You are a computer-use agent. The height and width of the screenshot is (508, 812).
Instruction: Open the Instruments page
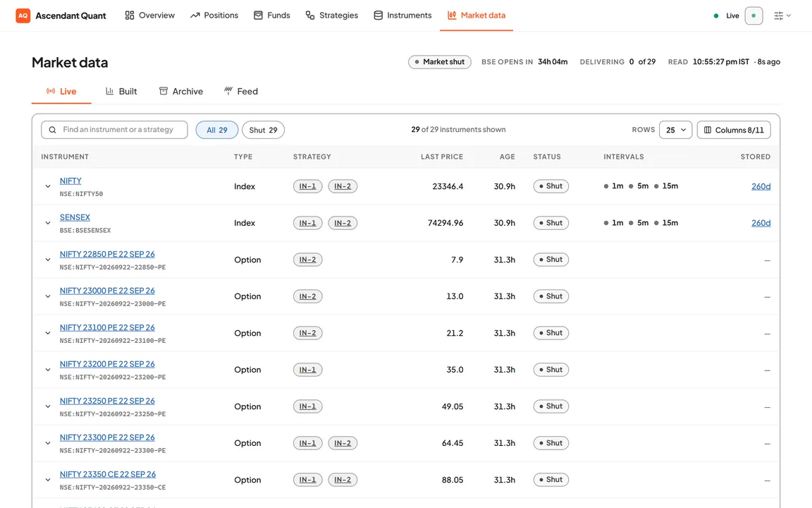tap(402, 16)
